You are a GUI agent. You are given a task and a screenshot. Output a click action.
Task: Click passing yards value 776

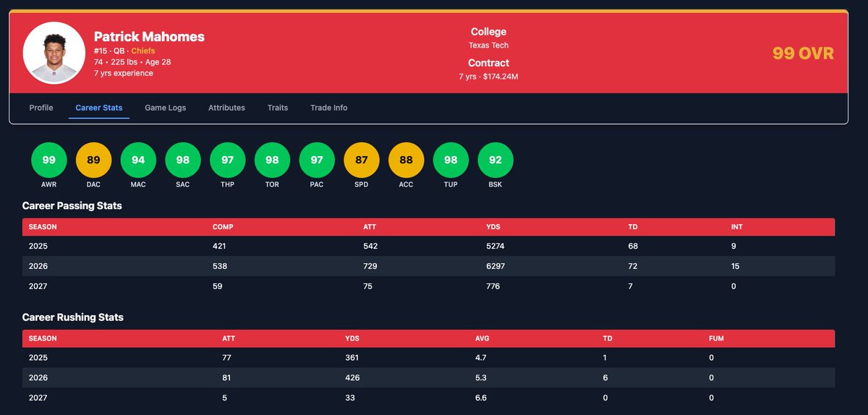(x=494, y=286)
